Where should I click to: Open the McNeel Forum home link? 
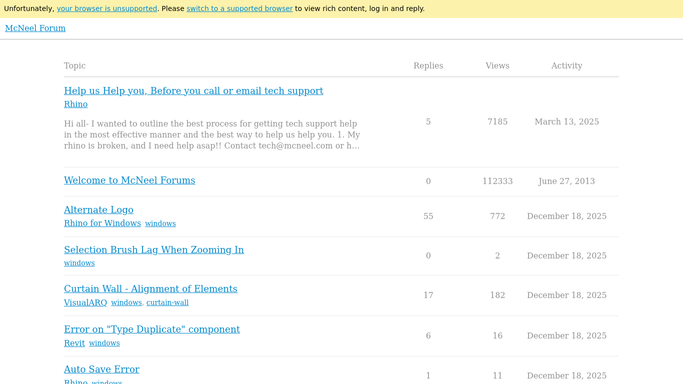(35, 28)
